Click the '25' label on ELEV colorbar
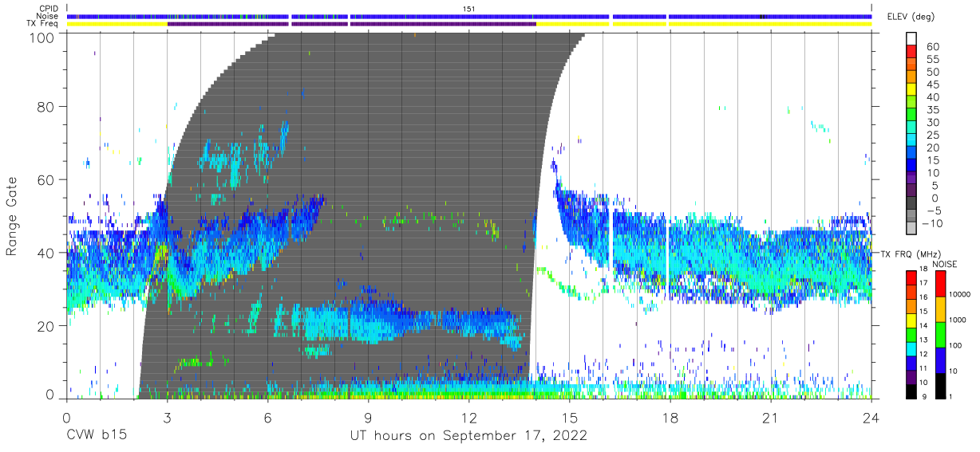 point(933,136)
